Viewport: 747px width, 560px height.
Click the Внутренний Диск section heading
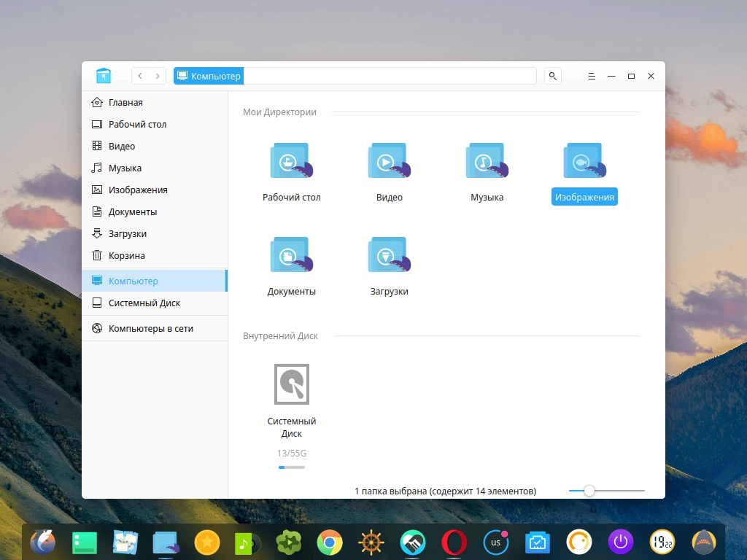(280, 335)
